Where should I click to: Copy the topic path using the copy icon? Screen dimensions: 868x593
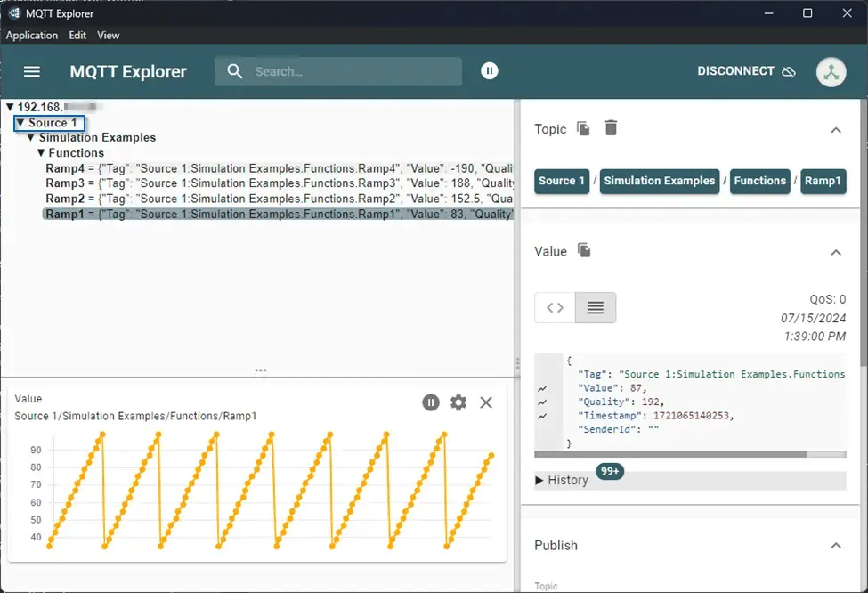pos(584,128)
